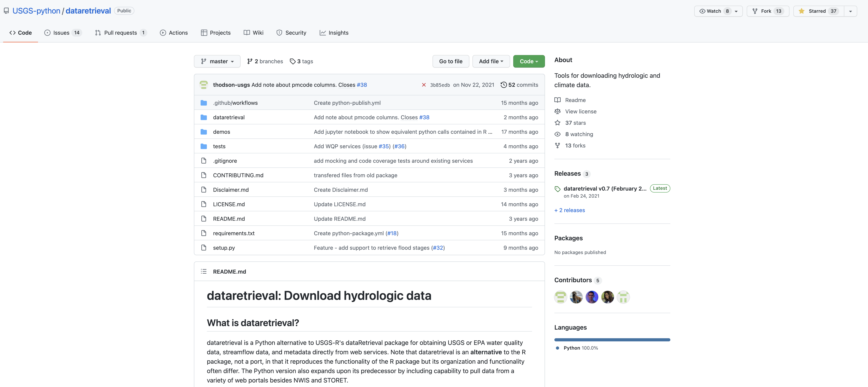This screenshot has width=868, height=387.
Task: Click the LICENSE.md file icon
Action: point(204,204)
